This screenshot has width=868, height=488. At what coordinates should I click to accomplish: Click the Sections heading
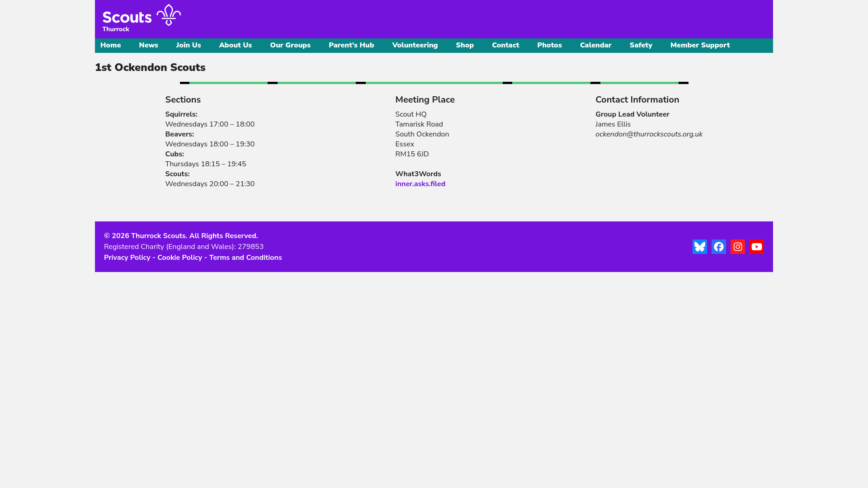[x=183, y=100]
